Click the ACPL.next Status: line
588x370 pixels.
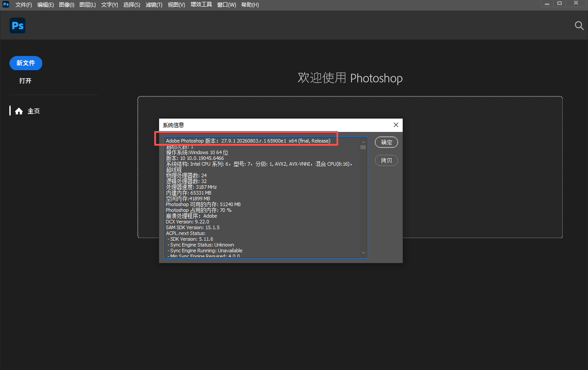[185, 233]
